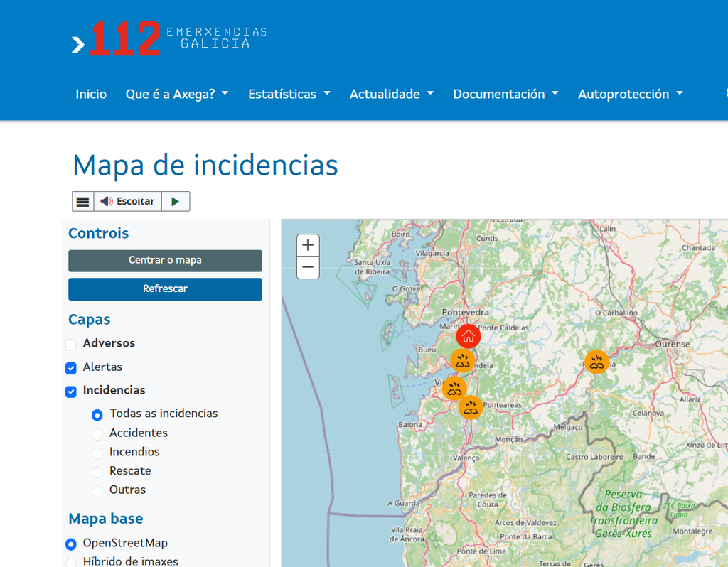The image size is (728, 567).
Task: Select the Accidentes radio option
Action: coord(97,434)
